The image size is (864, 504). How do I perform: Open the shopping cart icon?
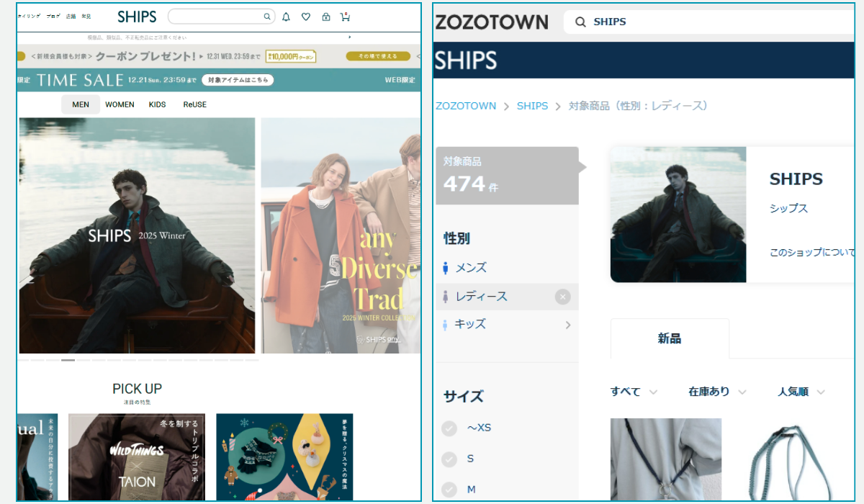pyautogui.click(x=345, y=17)
